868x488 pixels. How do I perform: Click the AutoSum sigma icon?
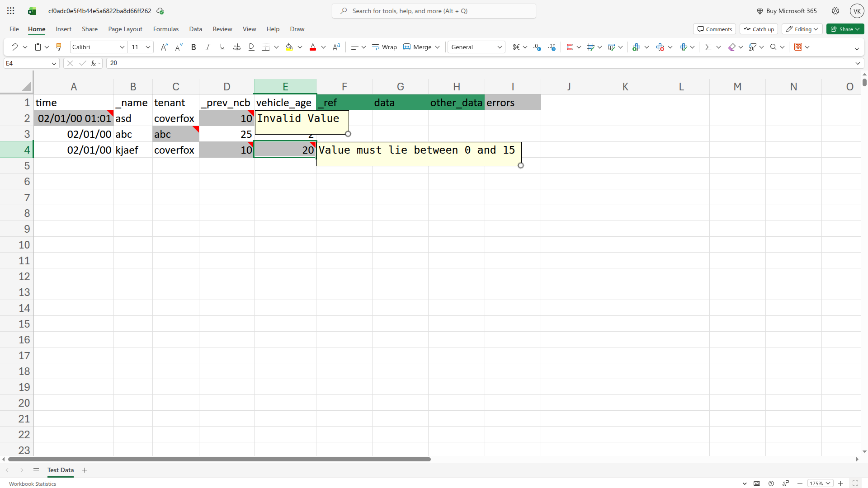point(708,47)
